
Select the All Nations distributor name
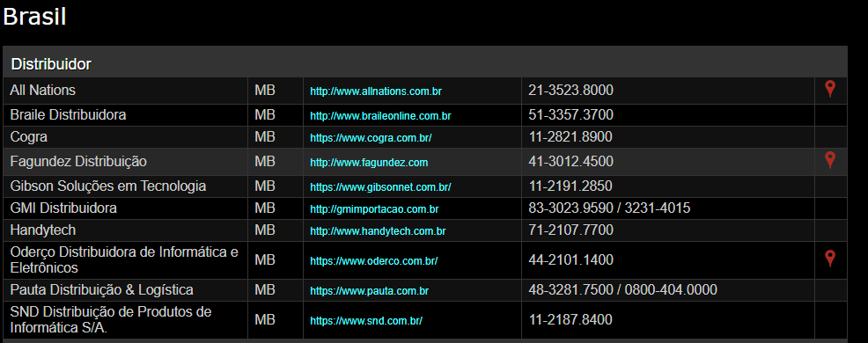pos(42,91)
